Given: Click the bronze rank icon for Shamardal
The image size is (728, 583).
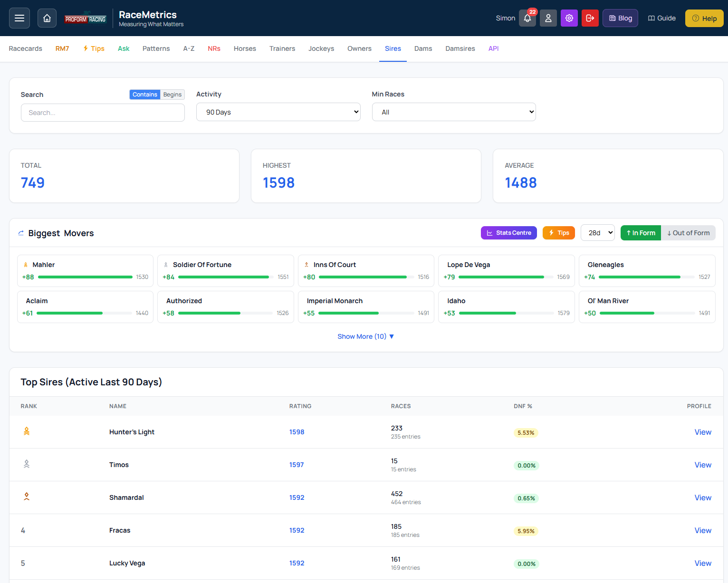Looking at the screenshot, I should click(27, 497).
